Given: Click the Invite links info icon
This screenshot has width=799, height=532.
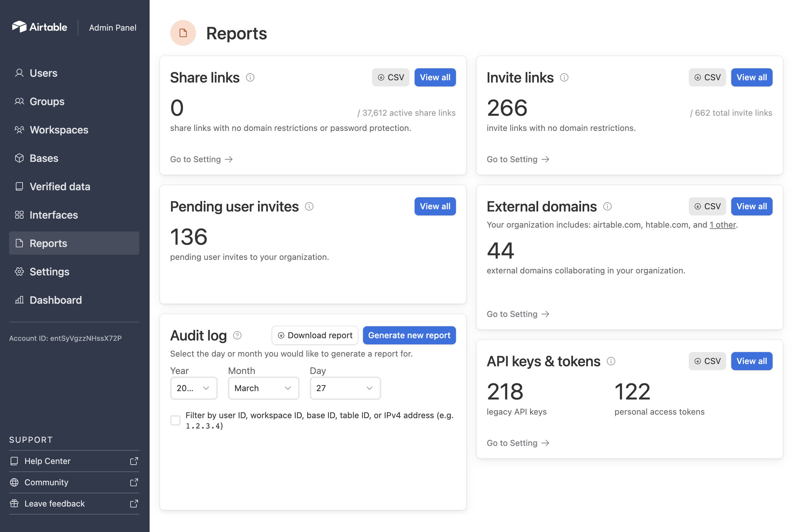Looking at the screenshot, I should pyautogui.click(x=564, y=77).
